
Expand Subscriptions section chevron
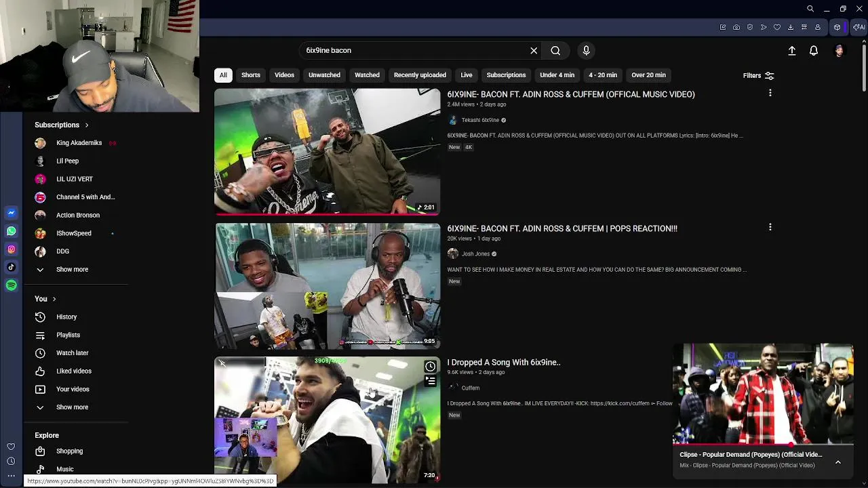[87, 125]
